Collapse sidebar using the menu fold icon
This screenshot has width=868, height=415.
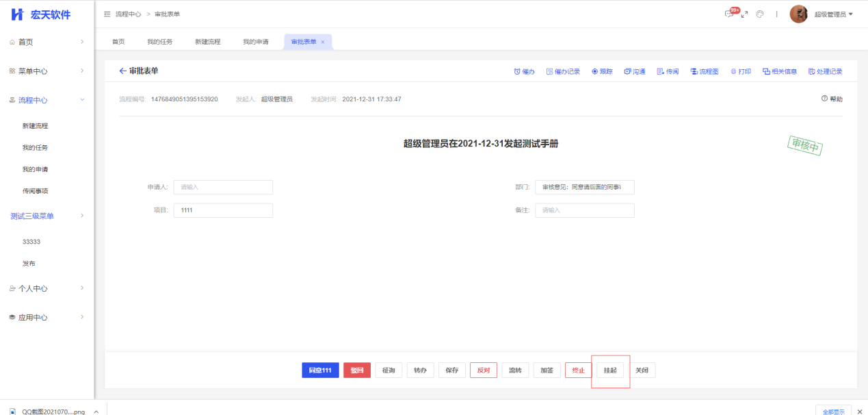click(x=107, y=14)
